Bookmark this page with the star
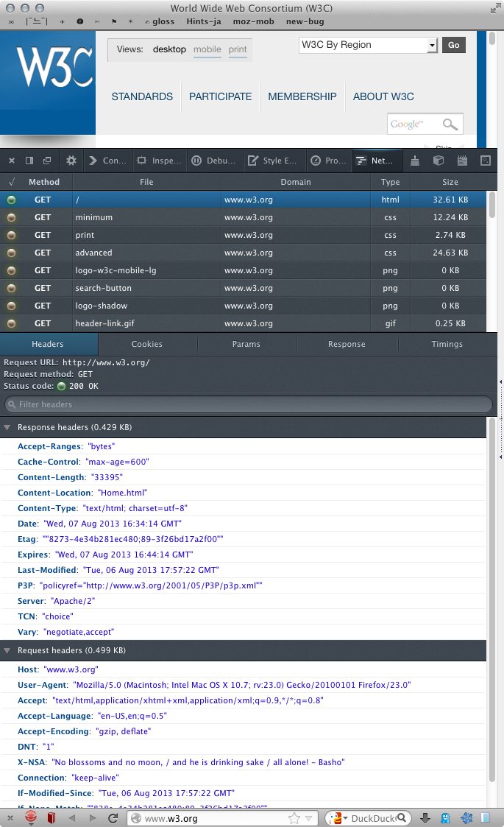The width and height of the screenshot is (504, 827). [x=294, y=818]
